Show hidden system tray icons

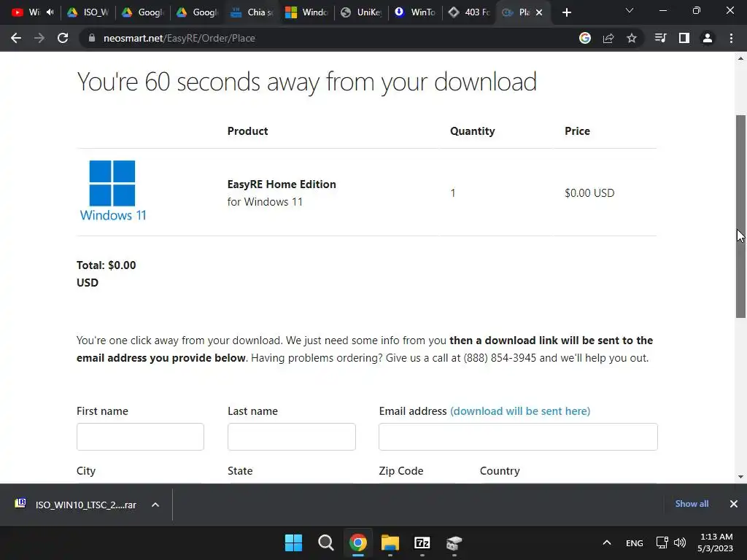coord(606,542)
